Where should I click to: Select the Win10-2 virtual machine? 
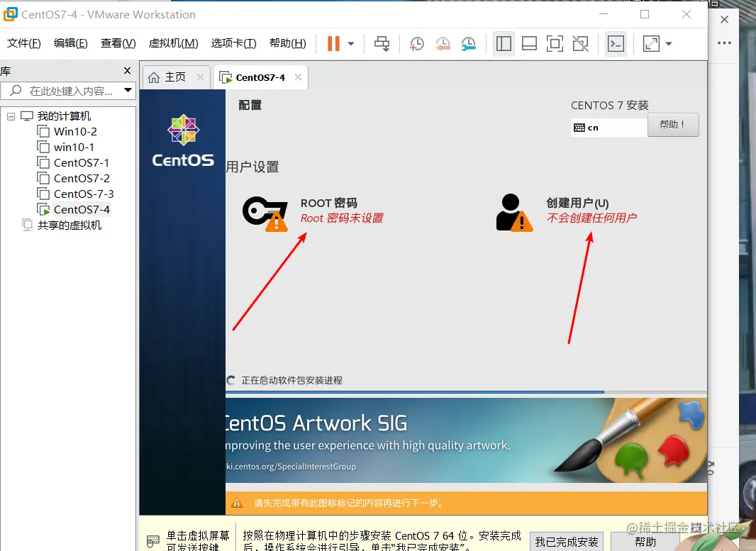(75, 132)
